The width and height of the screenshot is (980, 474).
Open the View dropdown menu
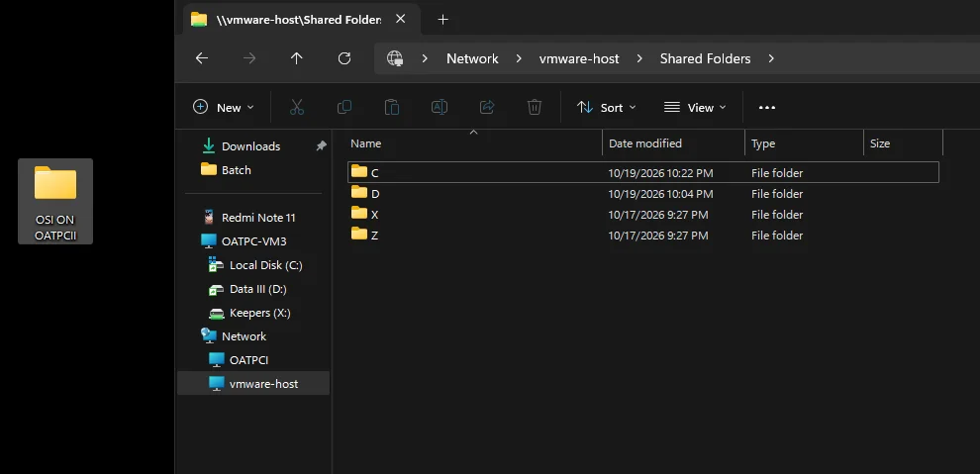(x=695, y=108)
